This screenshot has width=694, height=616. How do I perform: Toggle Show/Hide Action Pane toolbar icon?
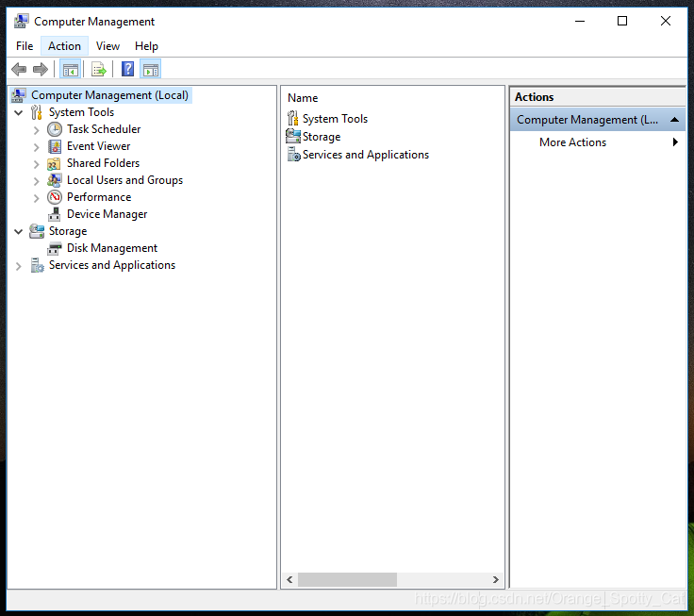point(151,69)
